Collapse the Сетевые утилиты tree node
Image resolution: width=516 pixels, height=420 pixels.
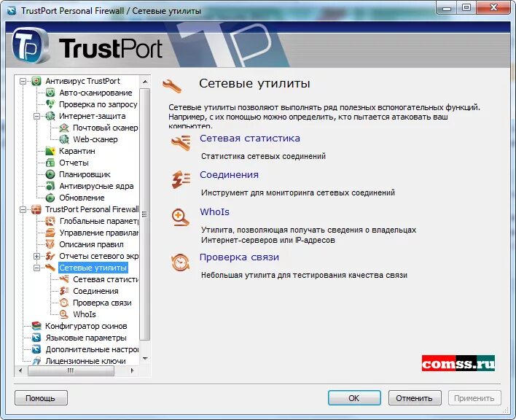(36, 268)
